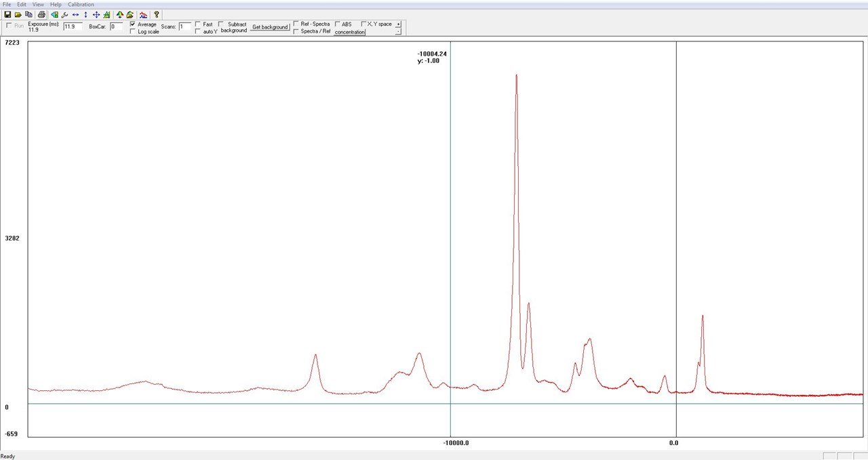Click the Copy icon in toolbar
This screenshot has width=868, height=460.
28,14
